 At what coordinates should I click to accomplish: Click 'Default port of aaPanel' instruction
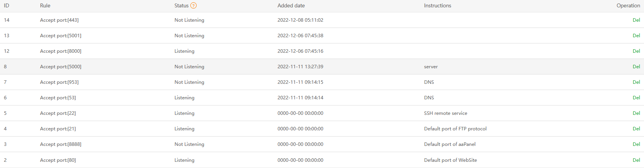[449, 144]
